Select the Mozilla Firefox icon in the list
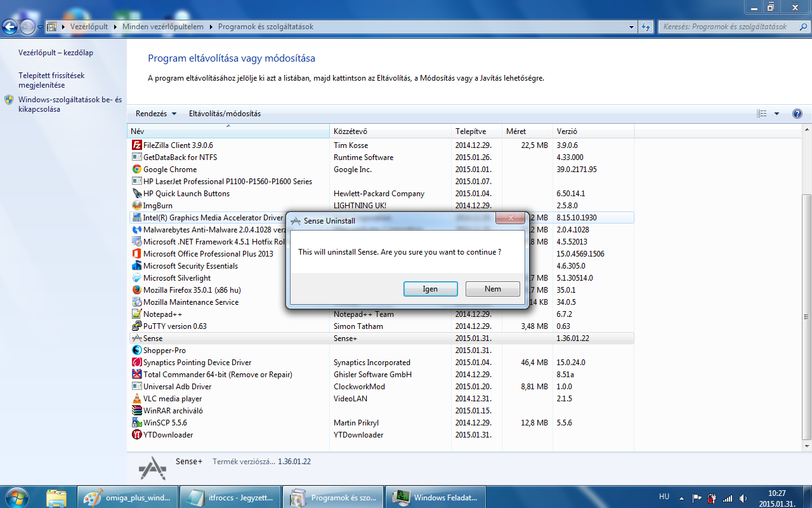 [x=136, y=290]
